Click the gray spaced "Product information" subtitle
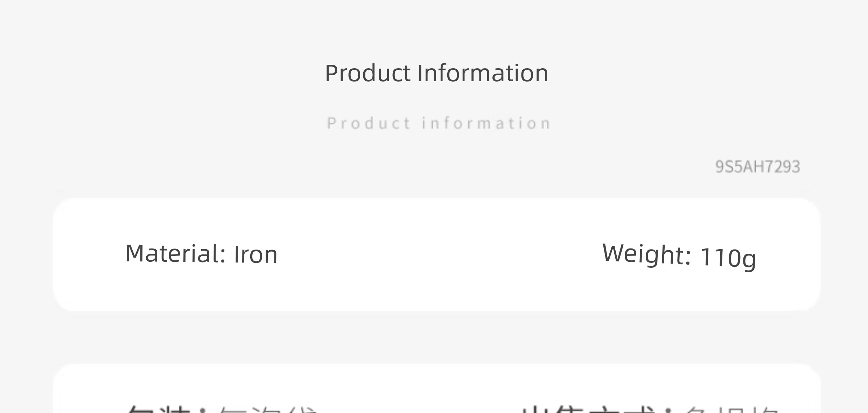This screenshot has height=413, width=868. (x=439, y=123)
